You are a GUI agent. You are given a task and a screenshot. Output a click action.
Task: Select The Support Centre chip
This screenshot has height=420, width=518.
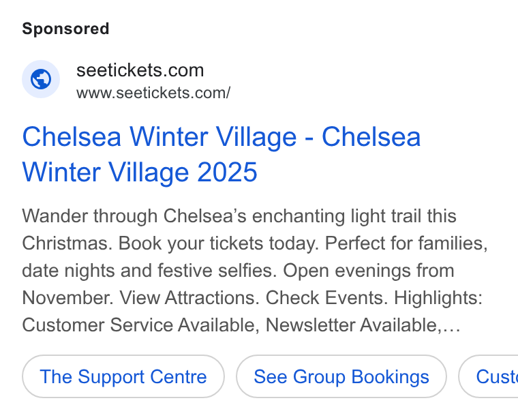point(123,376)
